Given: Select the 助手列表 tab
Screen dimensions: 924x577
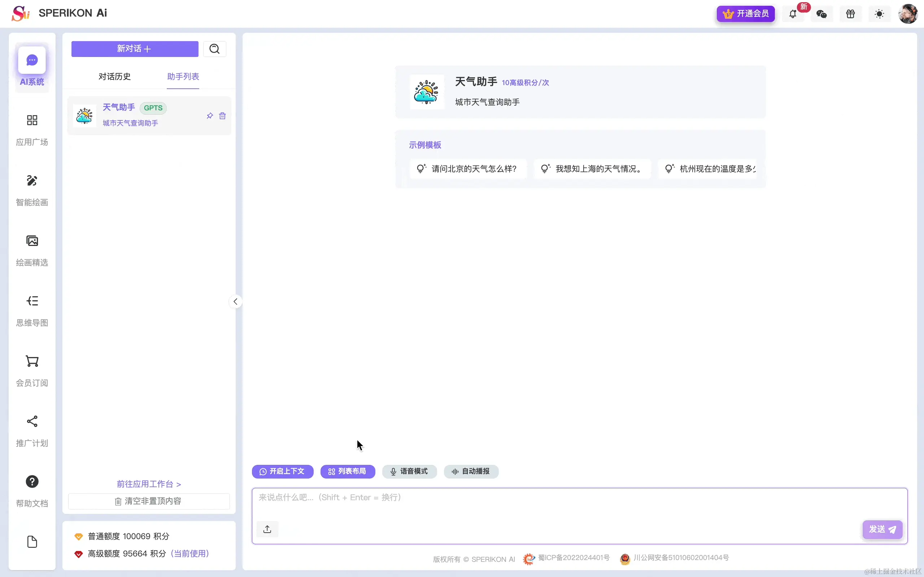Looking at the screenshot, I should [x=183, y=76].
